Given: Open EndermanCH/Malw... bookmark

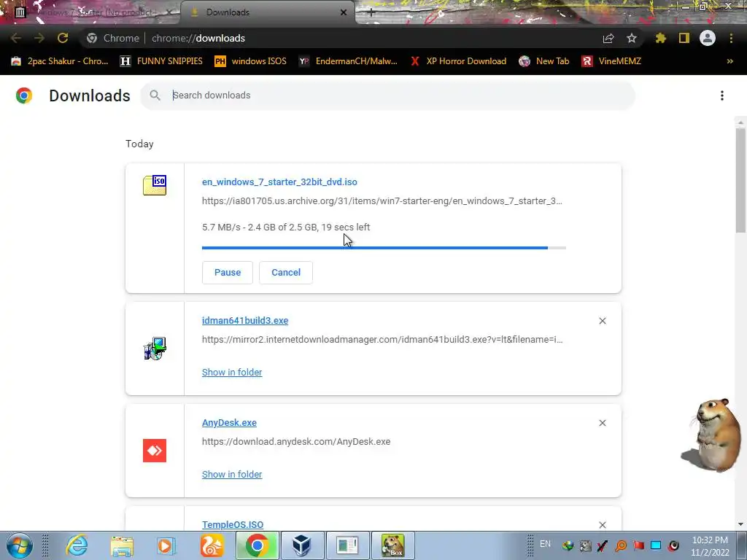Looking at the screenshot, I should click(348, 61).
